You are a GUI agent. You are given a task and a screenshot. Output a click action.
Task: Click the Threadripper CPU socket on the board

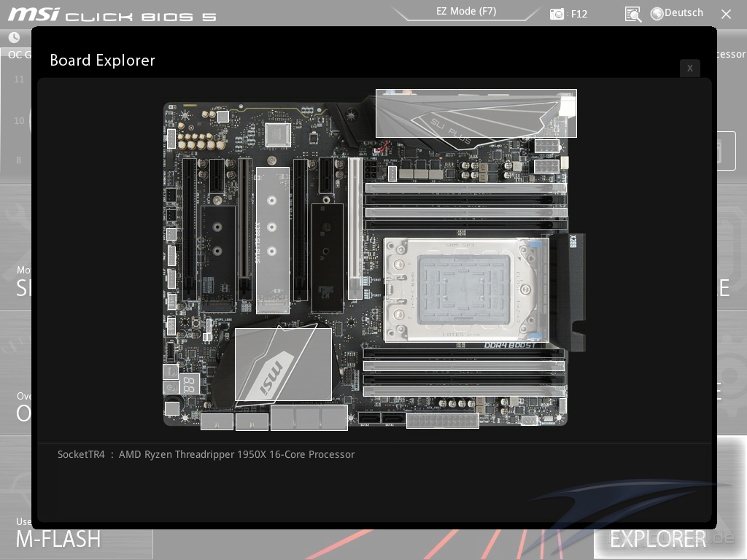(x=465, y=289)
